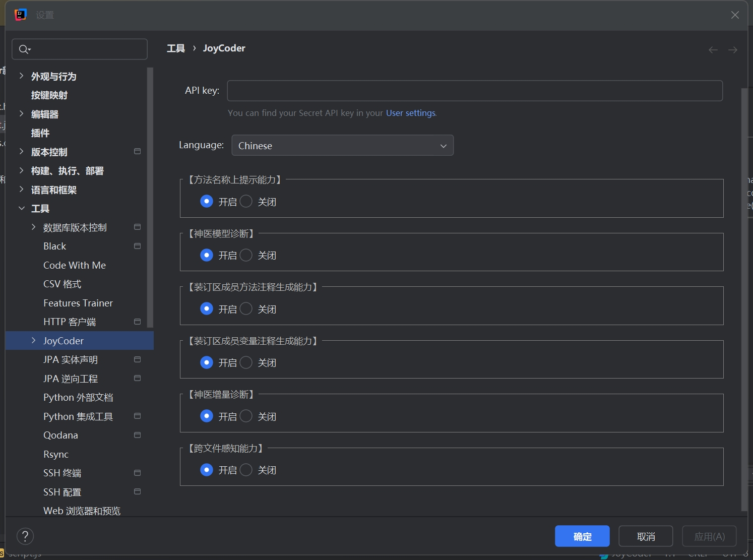Open the User settings link
753x560 pixels.
point(411,113)
